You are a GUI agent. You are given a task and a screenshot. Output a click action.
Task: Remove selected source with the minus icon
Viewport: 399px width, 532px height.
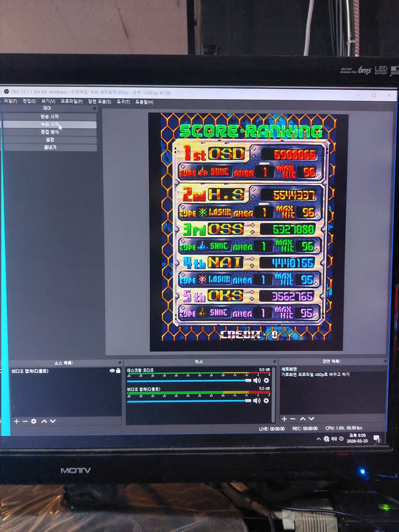coord(25,421)
